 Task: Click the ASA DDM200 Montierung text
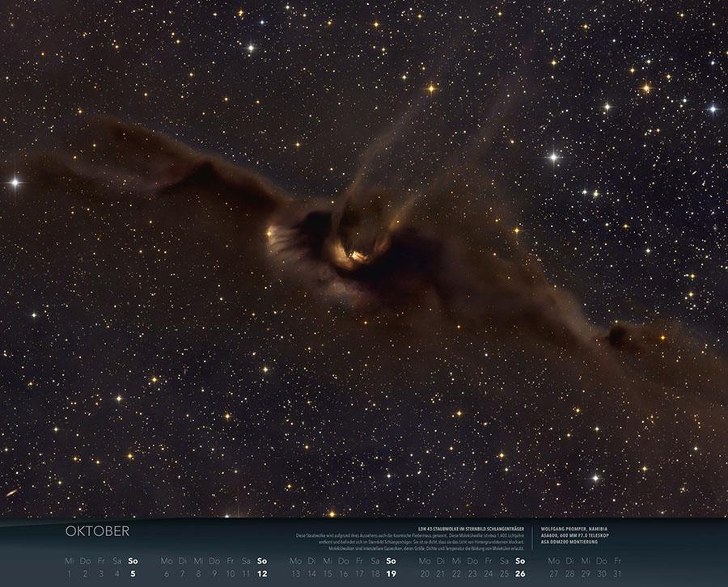tap(569, 542)
